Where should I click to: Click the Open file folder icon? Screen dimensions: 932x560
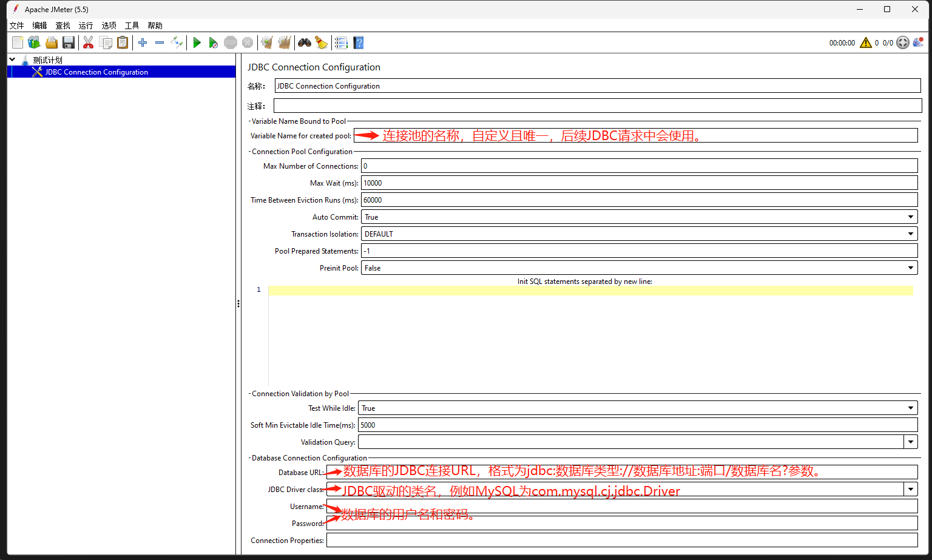[x=52, y=42]
